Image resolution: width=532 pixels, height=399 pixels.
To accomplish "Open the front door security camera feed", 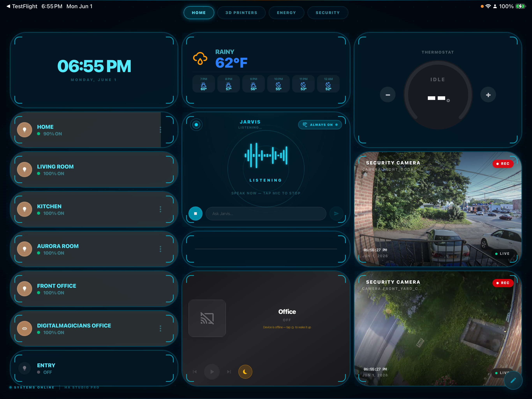I will point(438,209).
